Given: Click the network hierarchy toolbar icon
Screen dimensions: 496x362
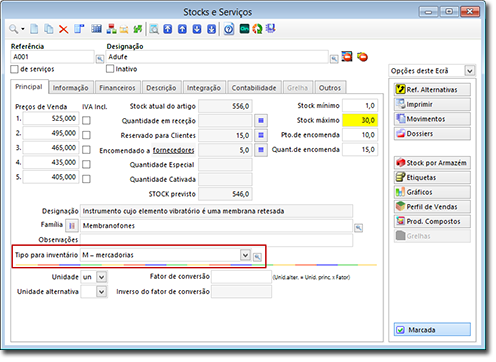Looking at the screenshot, I should click(111, 29).
